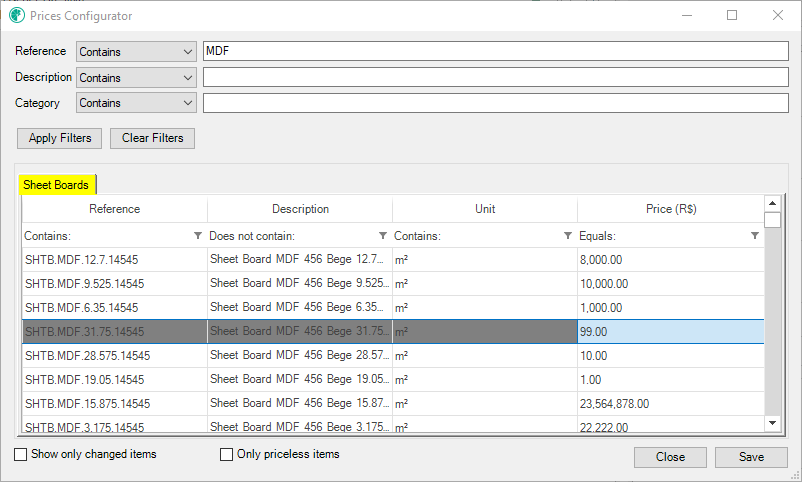Viewport: 802px width, 482px height.
Task: Click the price cell 10,000.00
Action: (671, 284)
